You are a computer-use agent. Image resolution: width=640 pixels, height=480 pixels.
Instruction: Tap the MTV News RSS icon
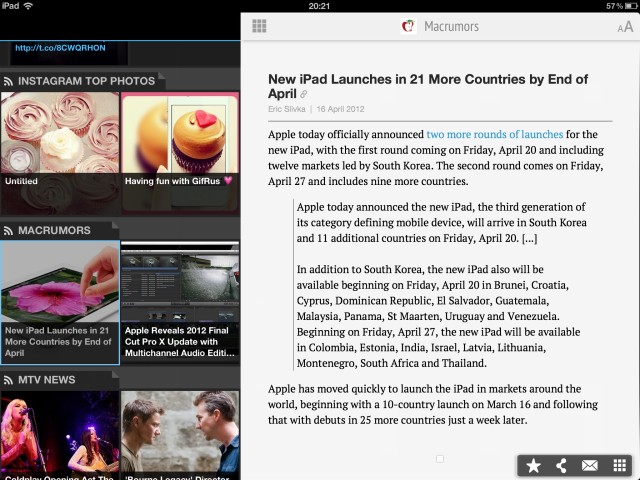(8, 380)
